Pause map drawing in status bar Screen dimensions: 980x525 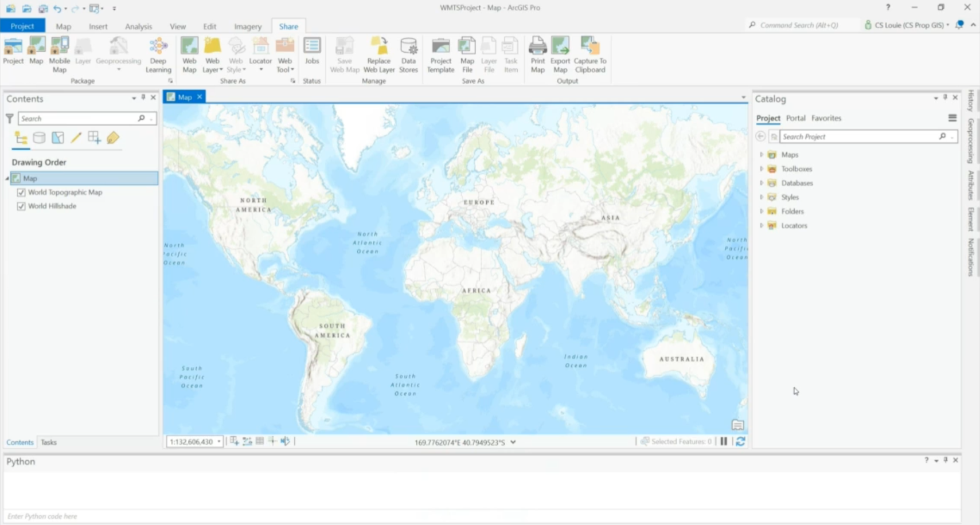(724, 441)
